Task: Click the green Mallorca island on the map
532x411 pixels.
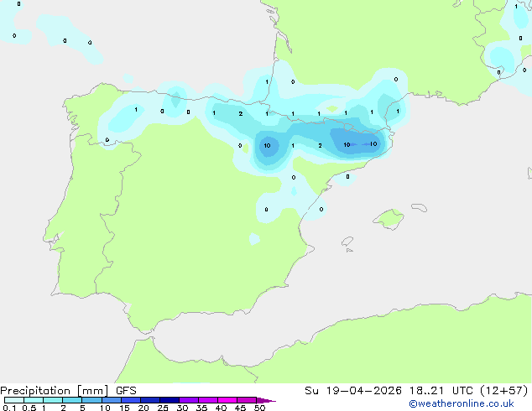Action: (389, 219)
